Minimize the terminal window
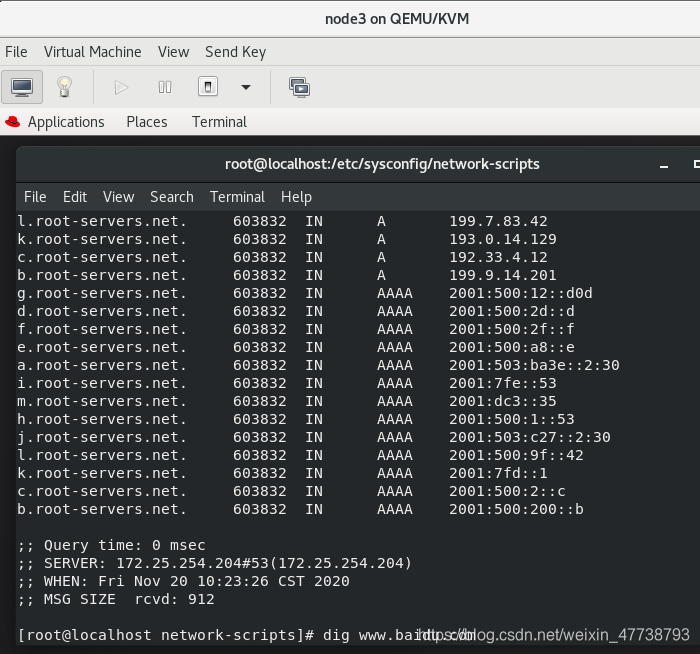This screenshot has width=700, height=654. [x=664, y=165]
